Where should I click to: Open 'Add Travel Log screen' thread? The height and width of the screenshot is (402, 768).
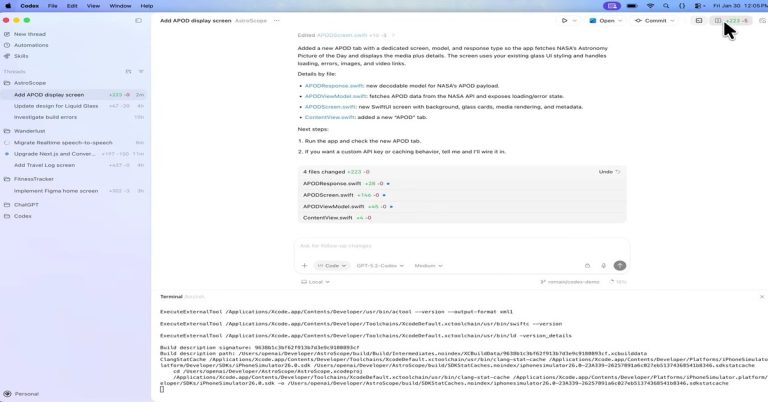pyautogui.click(x=74, y=166)
